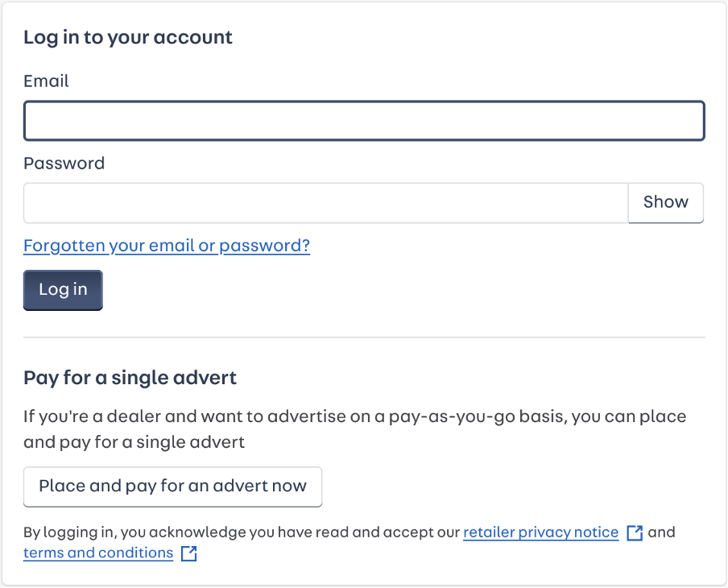Focus the Email input field

click(365, 120)
